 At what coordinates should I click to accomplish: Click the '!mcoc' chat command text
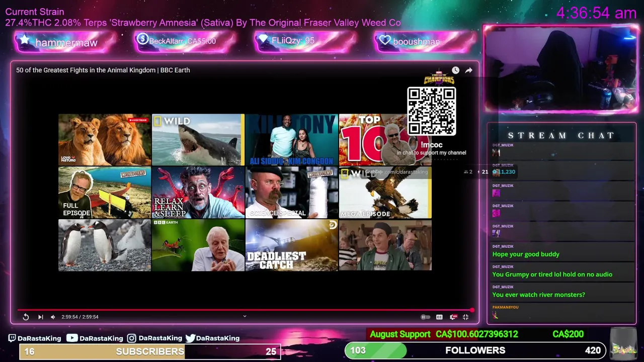tap(431, 145)
